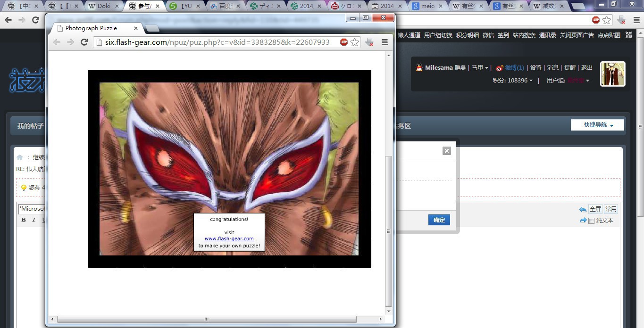Image resolution: width=644 pixels, height=328 pixels.
Task: Click the Weibo icon in user panel
Action: pos(500,68)
